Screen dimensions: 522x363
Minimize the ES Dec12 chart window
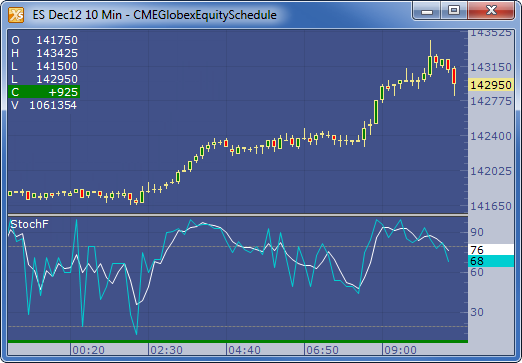point(427,11)
